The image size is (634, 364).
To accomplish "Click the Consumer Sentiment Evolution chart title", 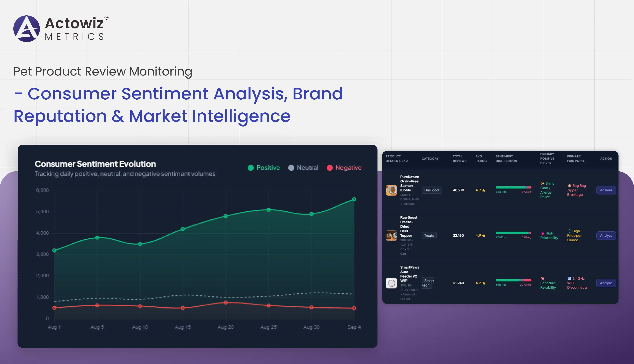I will (95, 164).
